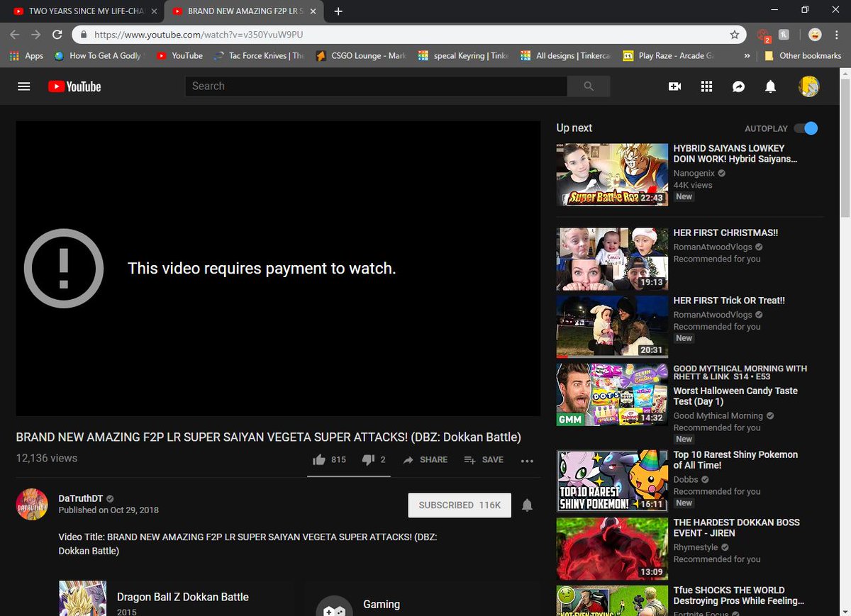Bookmark this page with the star
This screenshot has width=851, height=616.
[x=735, y=34]
